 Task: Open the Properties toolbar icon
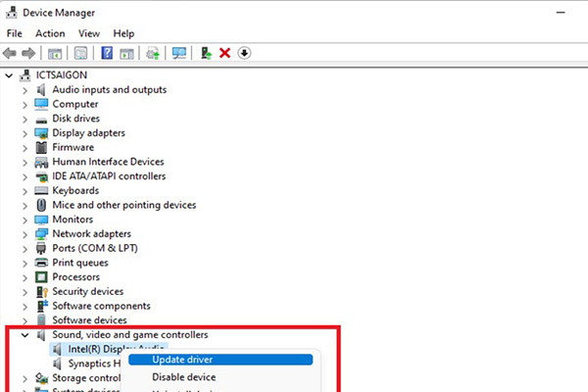tap(80, 53)
